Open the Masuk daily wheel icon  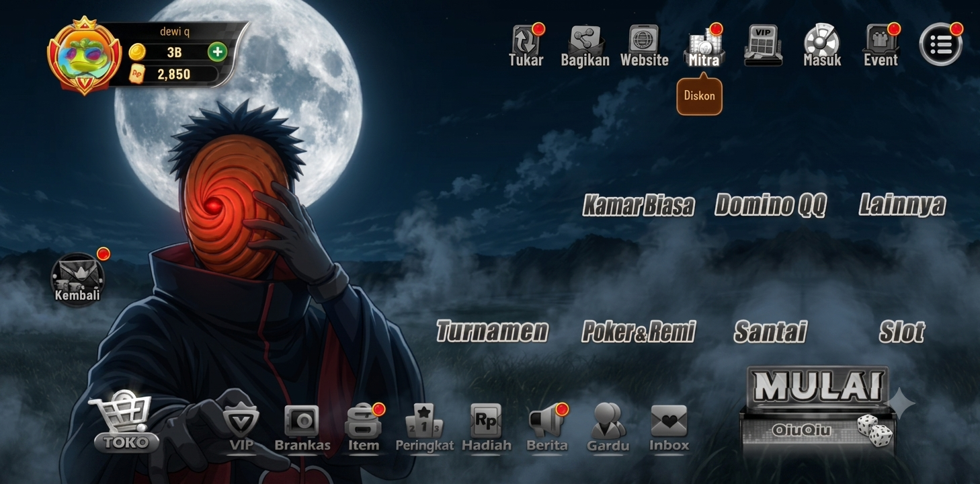(x=822, y=46)
